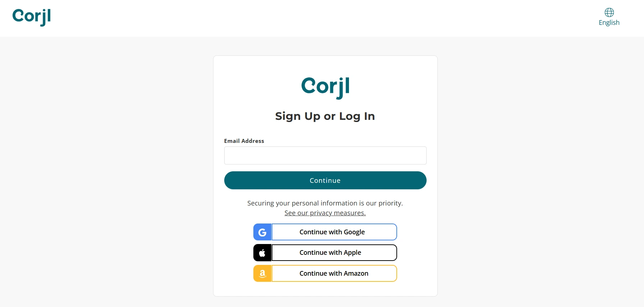The height and width of the screenshot is (307, 644).
Task: Open the 'See our privacy measures' link
Action: tap(325, 213)
